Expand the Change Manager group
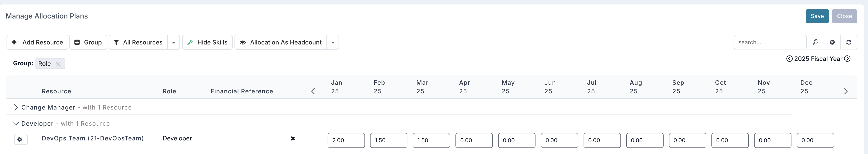Image resolution: width=868 pixels, height=154 pixels. click(x=16, y=107)
